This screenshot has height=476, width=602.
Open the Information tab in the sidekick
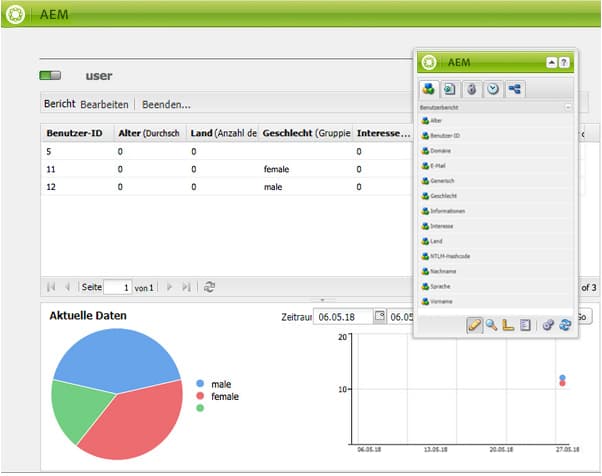click(471, 89)
